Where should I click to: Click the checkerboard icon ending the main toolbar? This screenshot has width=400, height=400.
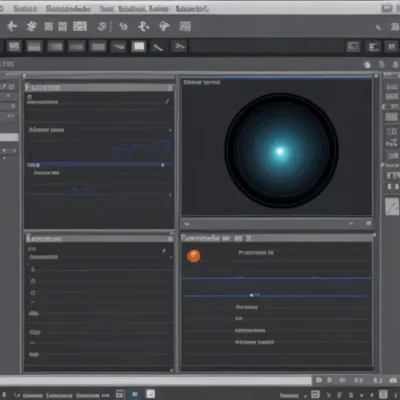(x=185, y=26)
